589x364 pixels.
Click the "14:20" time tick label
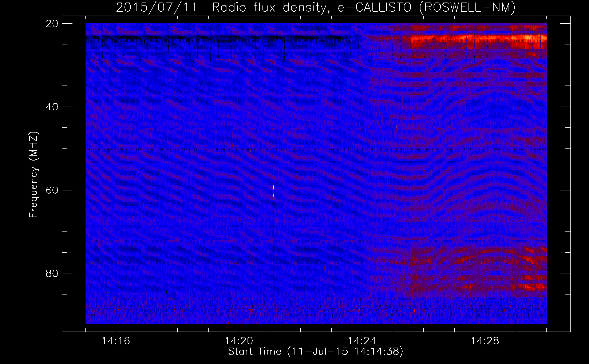point(239,341)
